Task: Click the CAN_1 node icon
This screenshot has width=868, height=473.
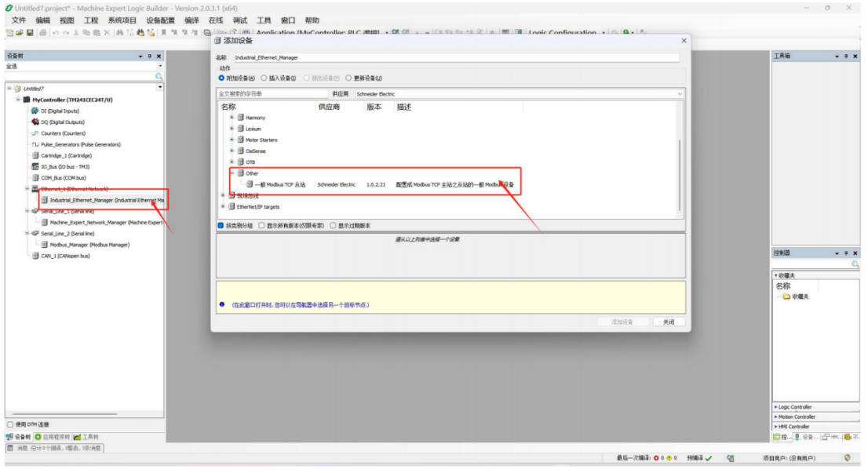Action: [x=35, y=256]
